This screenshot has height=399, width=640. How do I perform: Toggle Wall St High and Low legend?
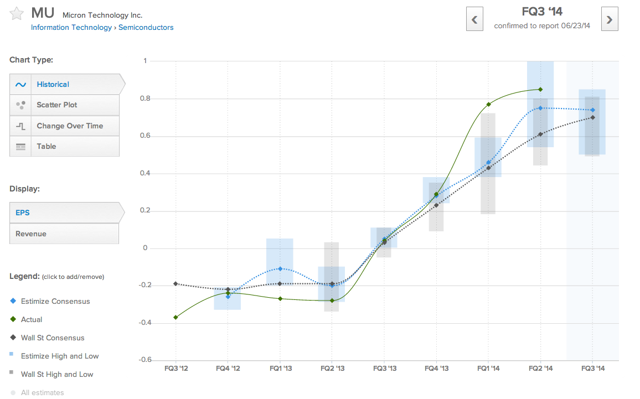(51, 374)
